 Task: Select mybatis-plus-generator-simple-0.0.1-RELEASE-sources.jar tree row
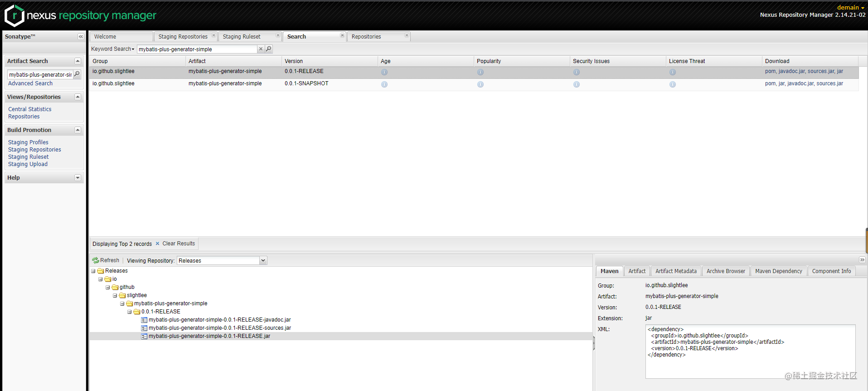click(341, 328)
